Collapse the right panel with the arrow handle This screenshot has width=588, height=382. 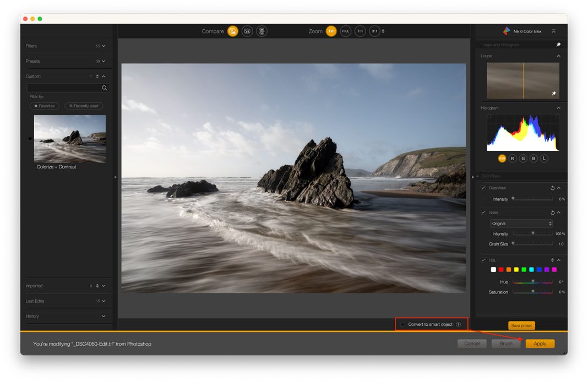(472, 177)
